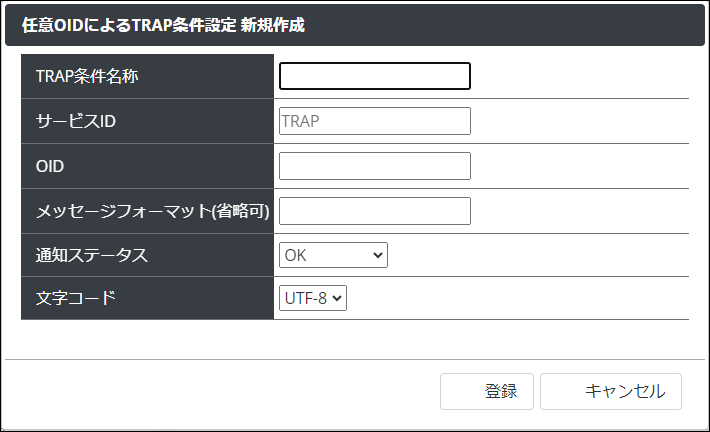The image size is (710, 432).
Task: Click the selected UTF-8 value
Action: 305,298
